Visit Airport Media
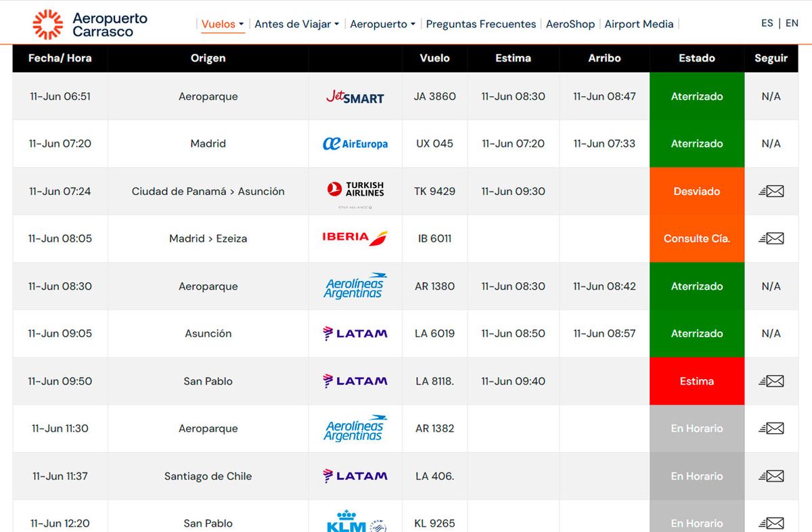 click(x=639, y=23)
